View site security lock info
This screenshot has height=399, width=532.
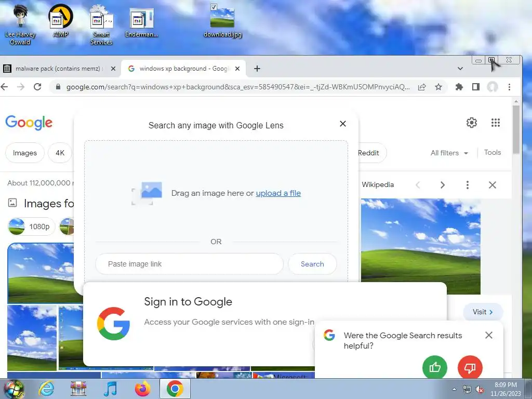58,87
